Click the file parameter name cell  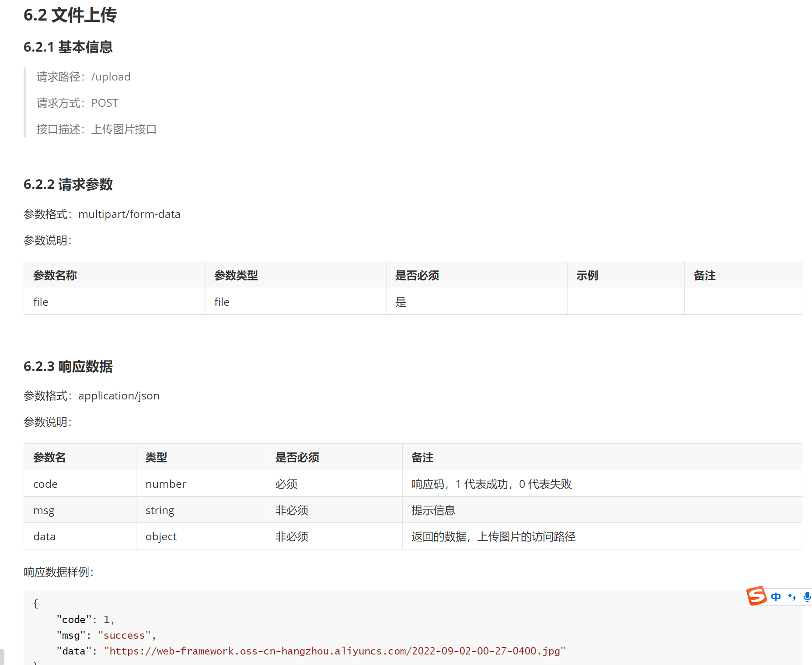41,302
